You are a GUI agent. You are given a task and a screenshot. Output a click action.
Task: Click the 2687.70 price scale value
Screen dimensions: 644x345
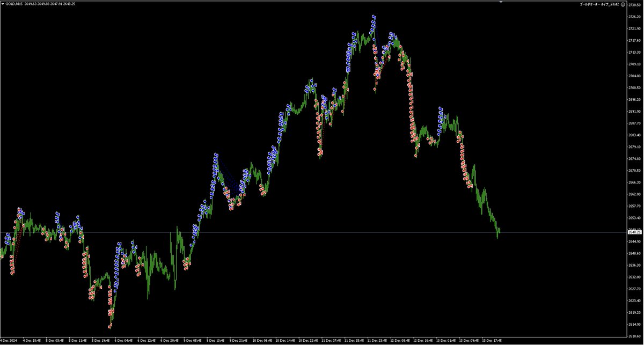coord(633,123)
